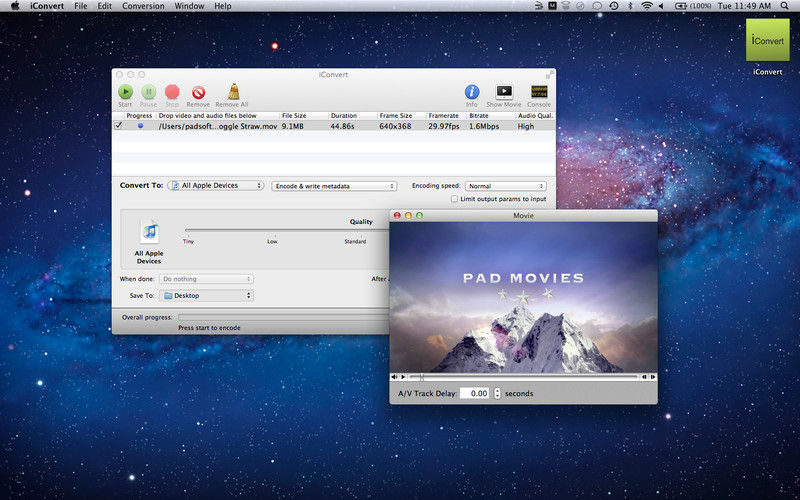Open Spotlight search magnifier in menu bar

[x=784, y=6]
